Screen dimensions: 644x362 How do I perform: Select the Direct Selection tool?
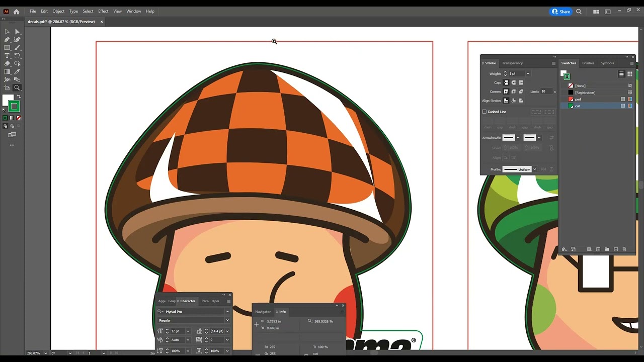point(17,32)
